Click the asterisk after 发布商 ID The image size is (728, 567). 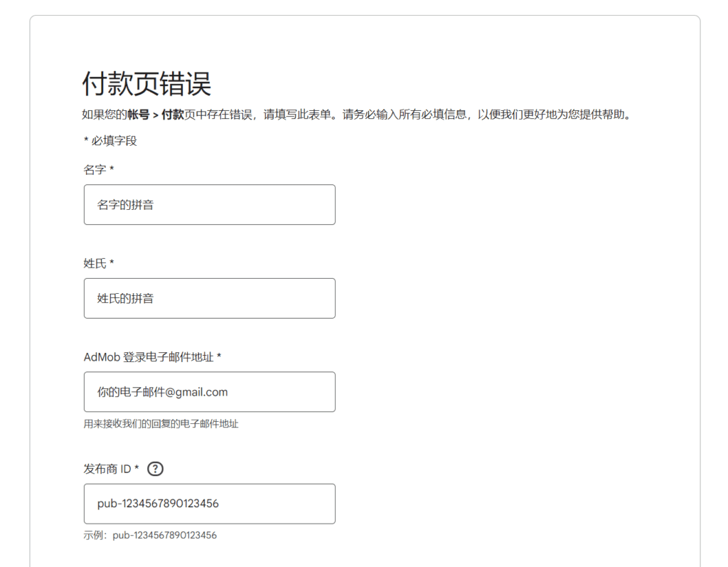(x=136, y=469)
